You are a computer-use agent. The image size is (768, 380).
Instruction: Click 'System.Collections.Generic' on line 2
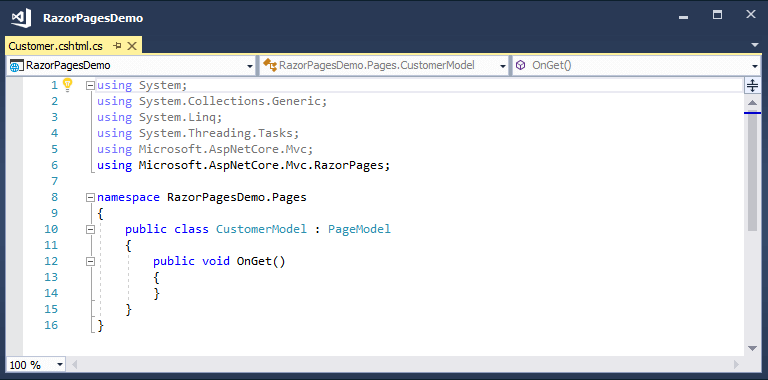230,101
